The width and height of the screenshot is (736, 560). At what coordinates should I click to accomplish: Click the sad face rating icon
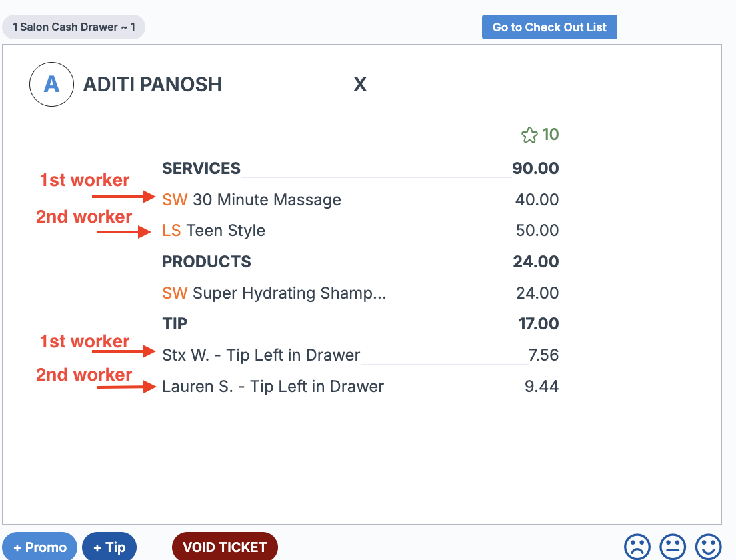[x=637, y=547]
